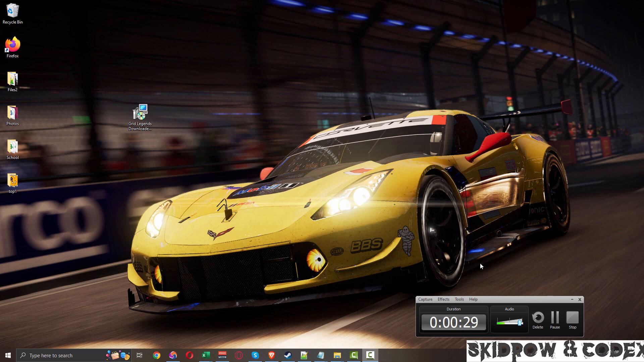The image size is (644, 362).
Task: Open the Capture menu
Action: point(425,299)
